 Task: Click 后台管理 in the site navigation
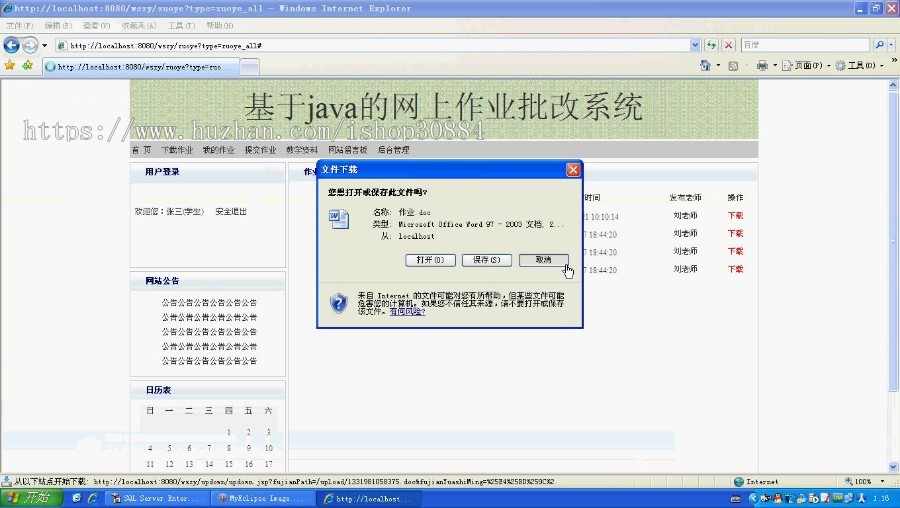point(393,150)
